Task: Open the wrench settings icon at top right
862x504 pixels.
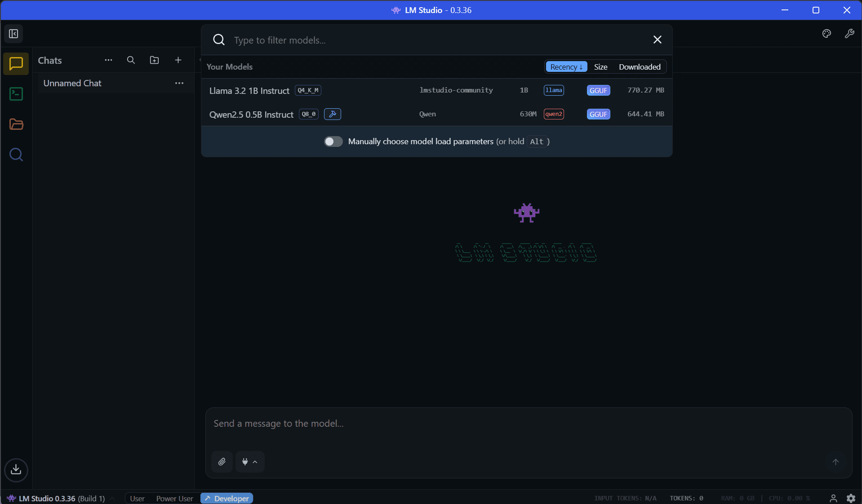Action: 849,34
